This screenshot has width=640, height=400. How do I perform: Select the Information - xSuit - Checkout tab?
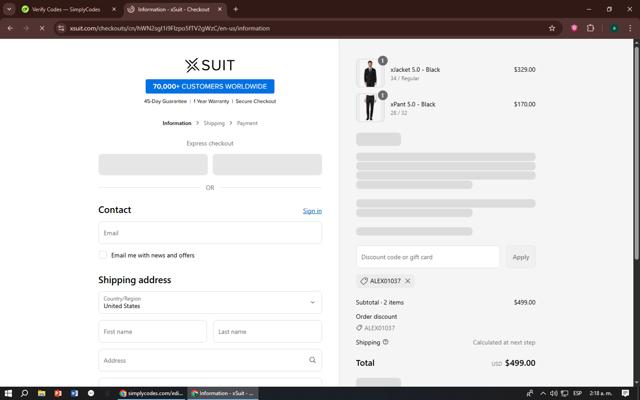[x=173, y=9]
